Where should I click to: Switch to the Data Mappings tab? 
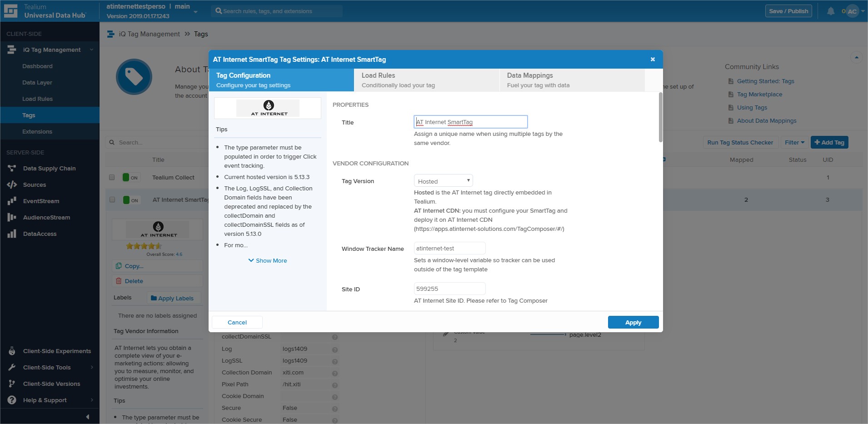(572, 80)
